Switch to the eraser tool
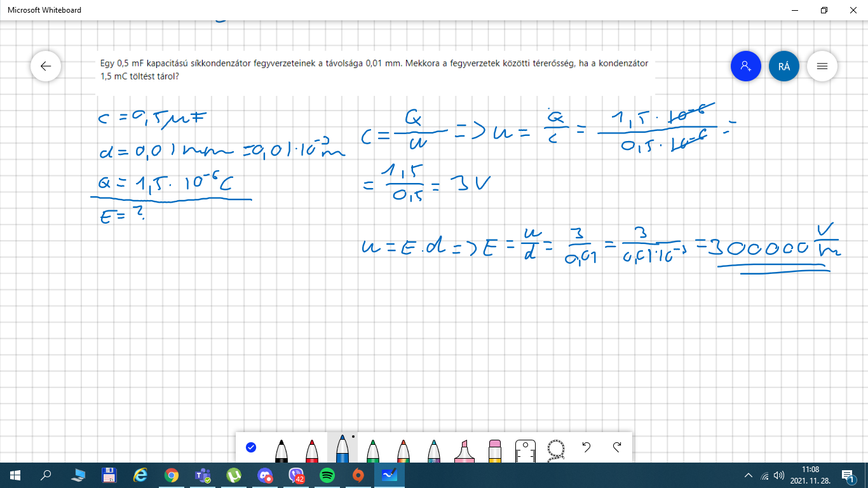 495,450
